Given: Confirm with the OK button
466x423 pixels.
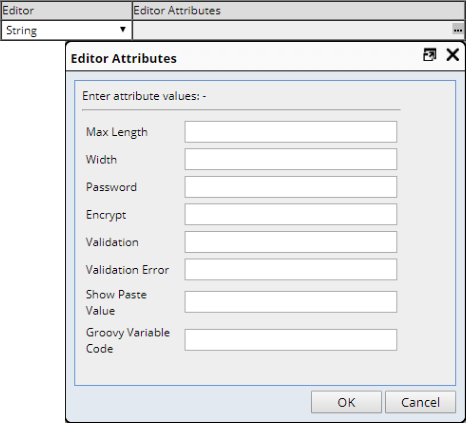Looking at the screenshot, I should point(346,402).
